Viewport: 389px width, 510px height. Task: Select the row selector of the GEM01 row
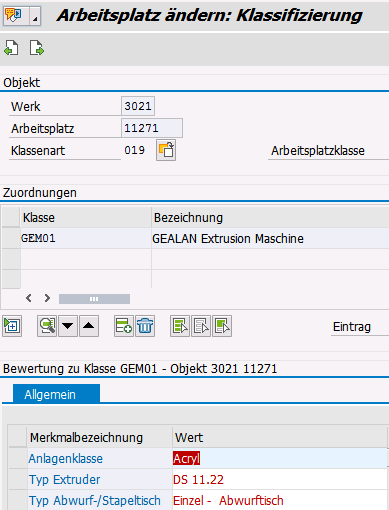click(11, 238)
